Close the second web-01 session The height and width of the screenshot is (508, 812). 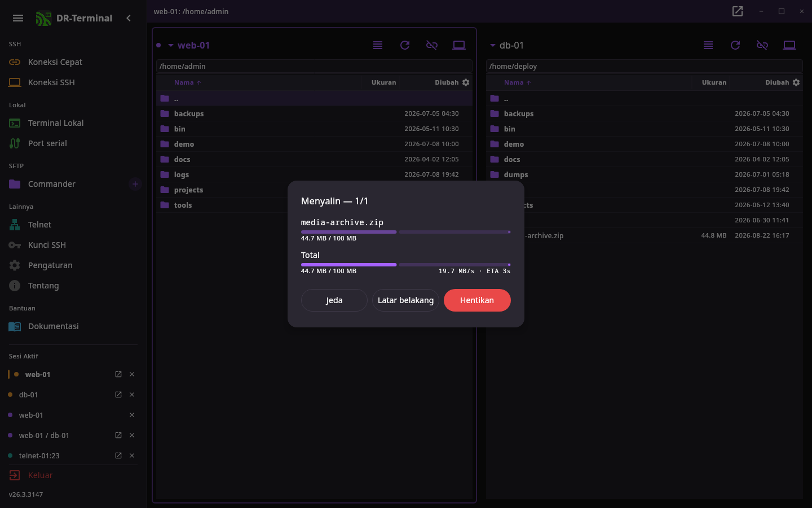pos(132,415)
